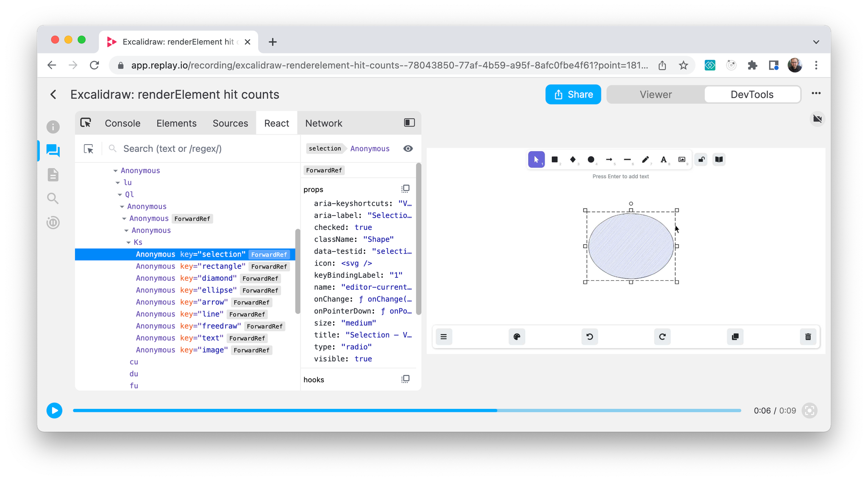Image resolution: width=868 pixels, height=481 pixels.
Task: Open the DevTools panel
Action: pos(752,94)
